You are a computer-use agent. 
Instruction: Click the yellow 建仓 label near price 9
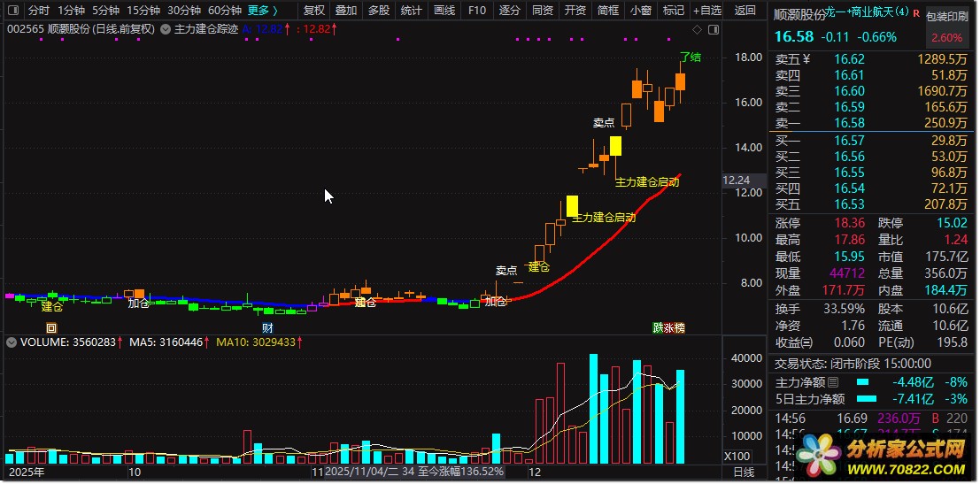539,267
